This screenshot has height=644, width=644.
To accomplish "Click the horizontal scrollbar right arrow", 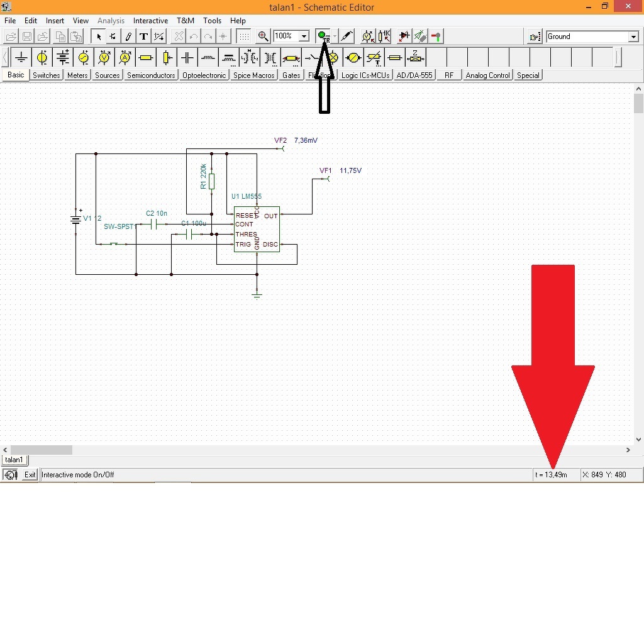I will 628,450.
